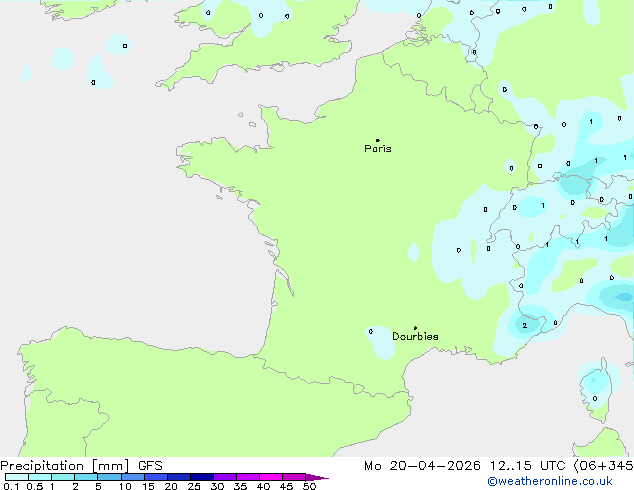
Task: Select the legend swatch between 10 and 15
Action: (x=133, y=477)
